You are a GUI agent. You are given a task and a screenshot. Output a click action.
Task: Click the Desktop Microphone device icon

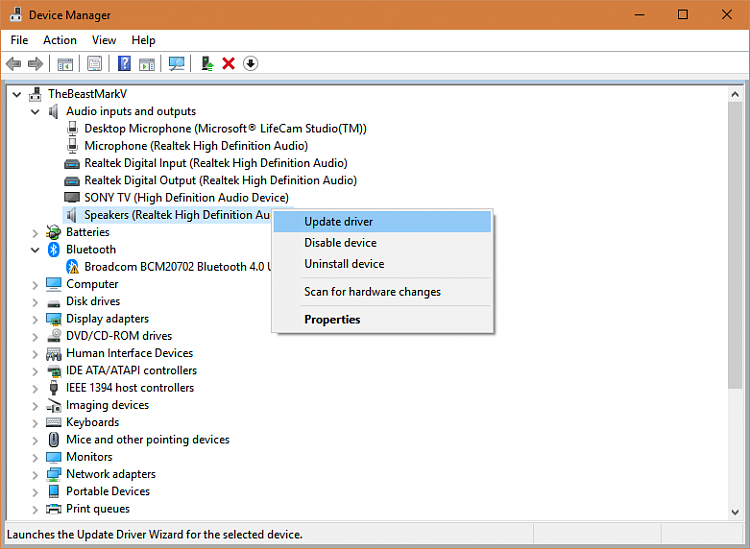(72, 129)
